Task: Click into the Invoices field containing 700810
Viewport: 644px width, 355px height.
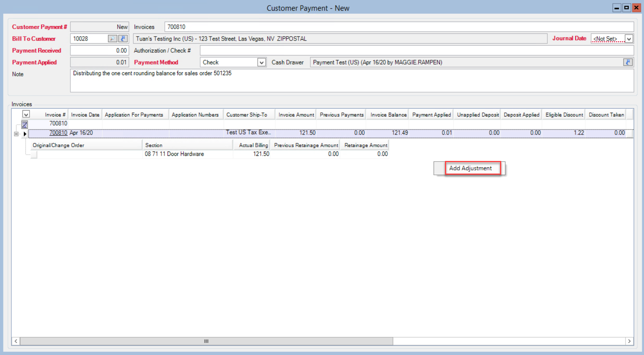Action: tap(399, 27)
